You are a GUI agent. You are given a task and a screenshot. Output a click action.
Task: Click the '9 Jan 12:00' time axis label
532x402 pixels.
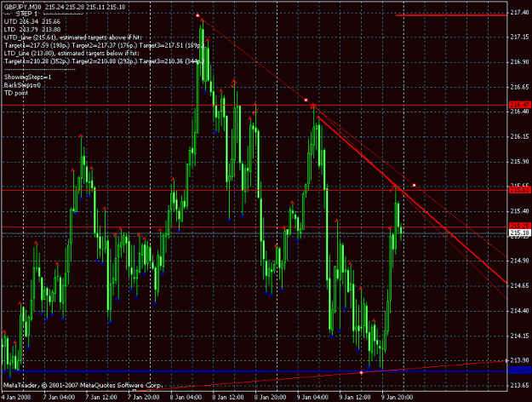pyautogui.click(x=355, y=397)
